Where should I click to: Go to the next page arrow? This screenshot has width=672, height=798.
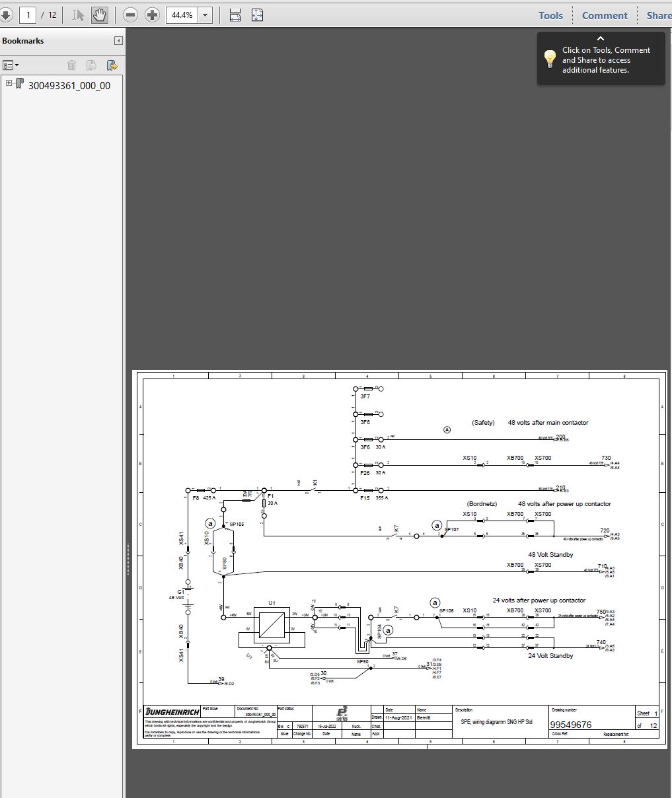(x=5, y=15)
